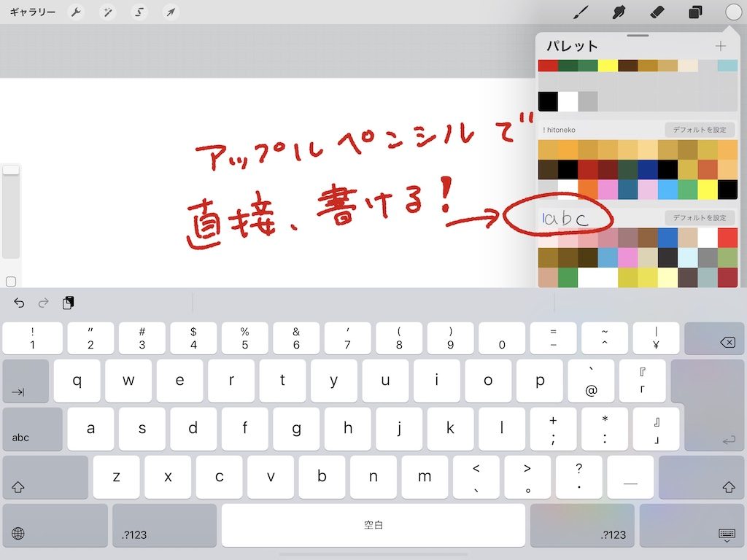Pick the navy blue swatch in hitoneko palette
Viewport: 747px width, 560px height.
[648, 169]
